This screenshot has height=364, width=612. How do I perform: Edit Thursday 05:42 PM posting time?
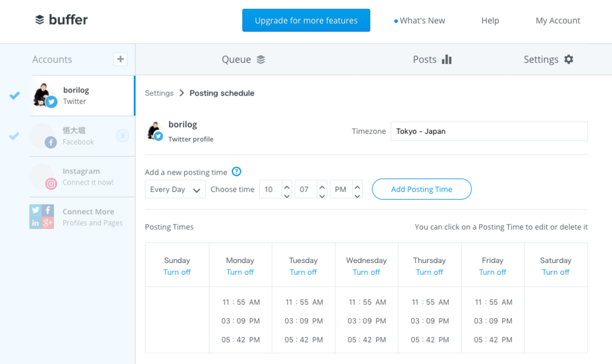pyautogui.click(x=430, y=339)
